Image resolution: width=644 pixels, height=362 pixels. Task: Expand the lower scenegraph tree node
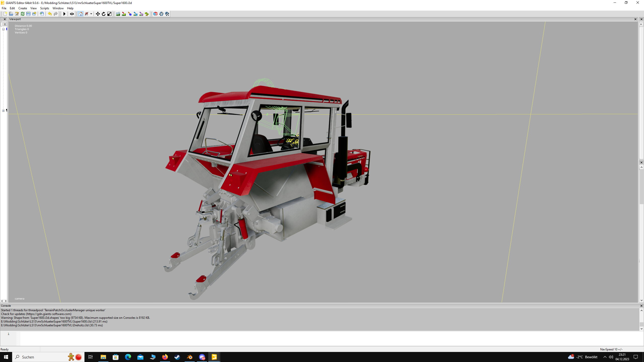[x=4, y=111]
